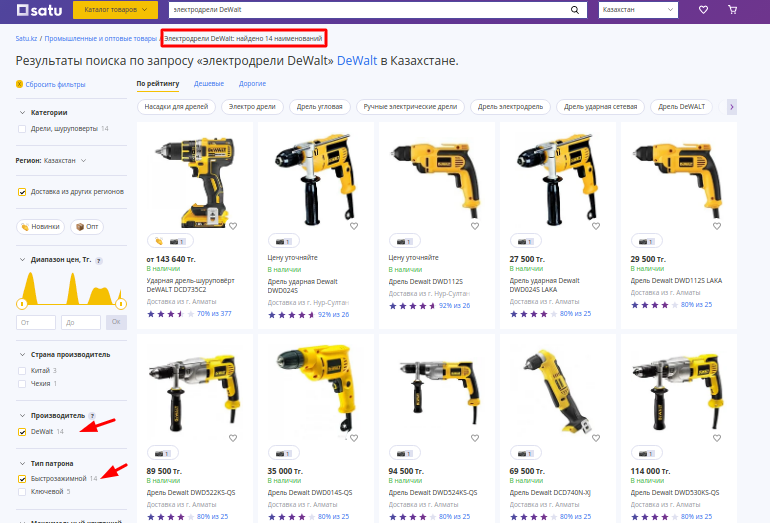Heart the Dewalt DWD530KS-QS drill
The image size is (770, 523).
(717, 438)
